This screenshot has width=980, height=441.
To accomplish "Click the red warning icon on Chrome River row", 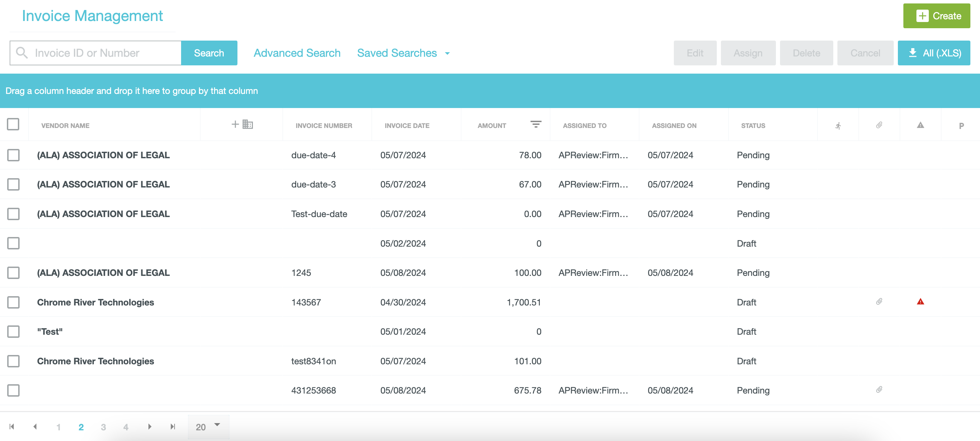I will [x=920, y=302].
